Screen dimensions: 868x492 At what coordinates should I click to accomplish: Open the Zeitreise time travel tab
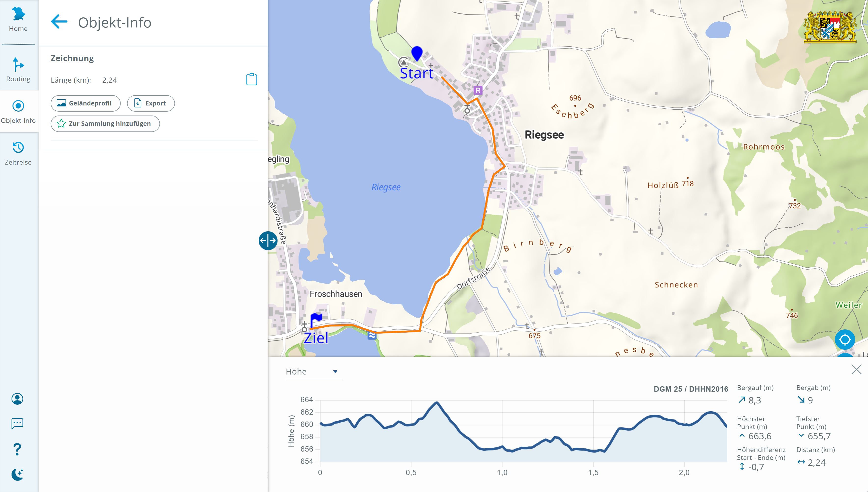coord(18,153)
